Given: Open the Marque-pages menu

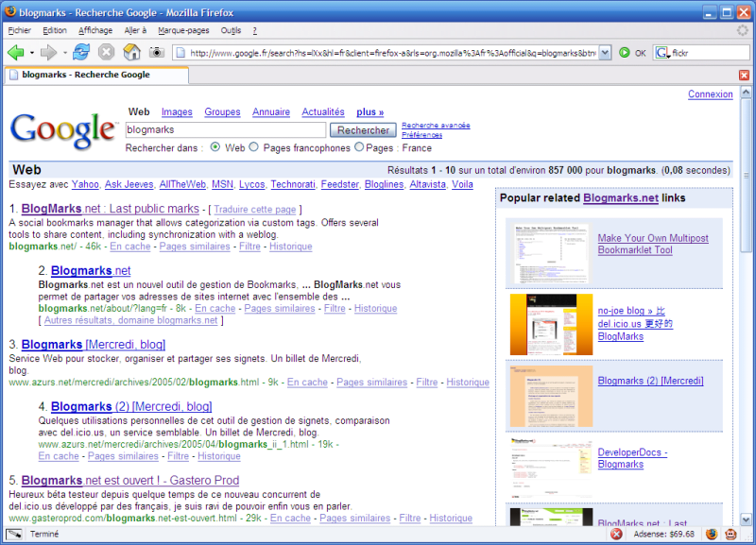Looking at the screenshot, I should pyautogui.click(x=183, y=30).
